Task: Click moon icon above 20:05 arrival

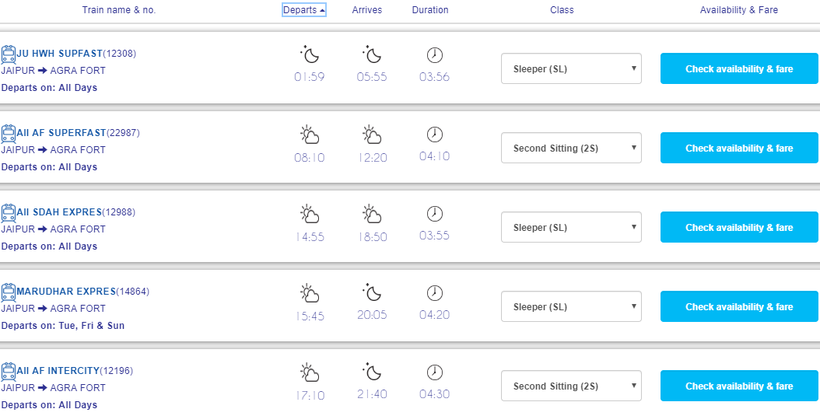Action: (x=372, y=293)
